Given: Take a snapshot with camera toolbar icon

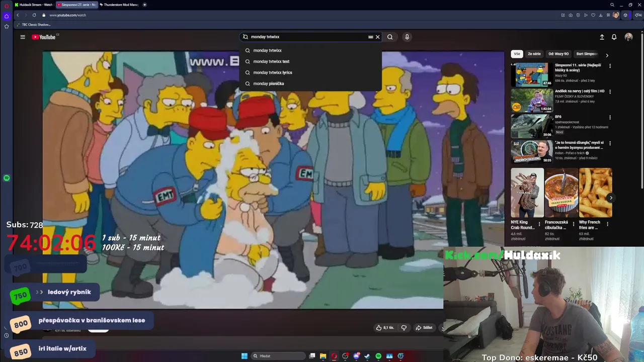Looking at the screenshot, I should click(570, 15).
